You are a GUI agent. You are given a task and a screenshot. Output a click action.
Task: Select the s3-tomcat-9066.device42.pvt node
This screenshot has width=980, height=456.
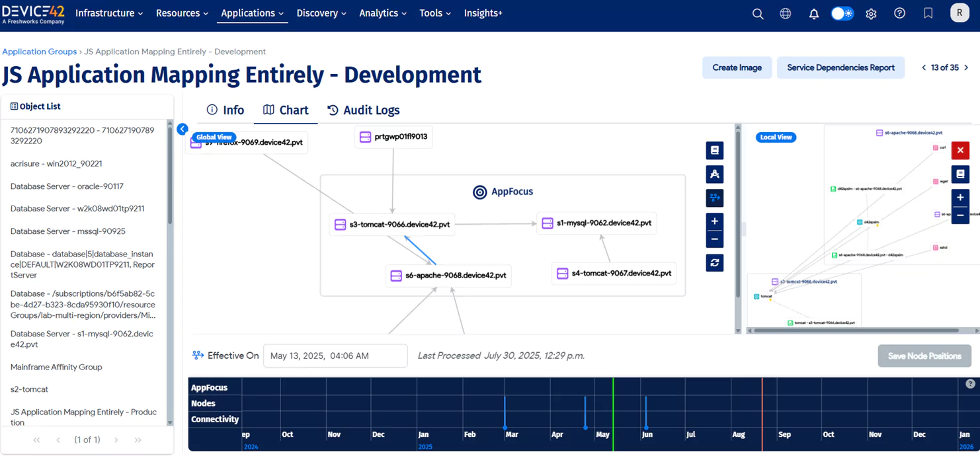(393, 225)
